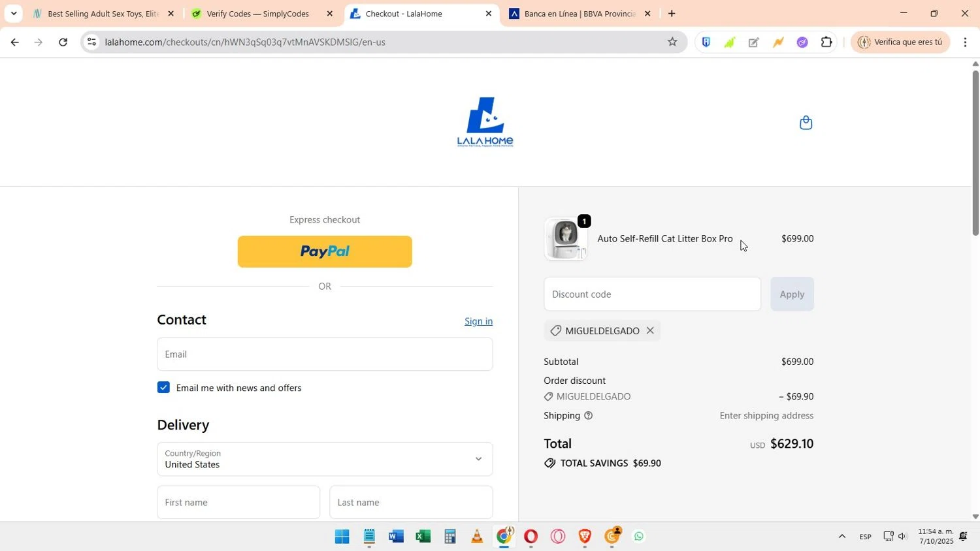Remove the MIGUELDELGADO discount code tag
This screenshot has width=980, height=551.
pos(650,330)
